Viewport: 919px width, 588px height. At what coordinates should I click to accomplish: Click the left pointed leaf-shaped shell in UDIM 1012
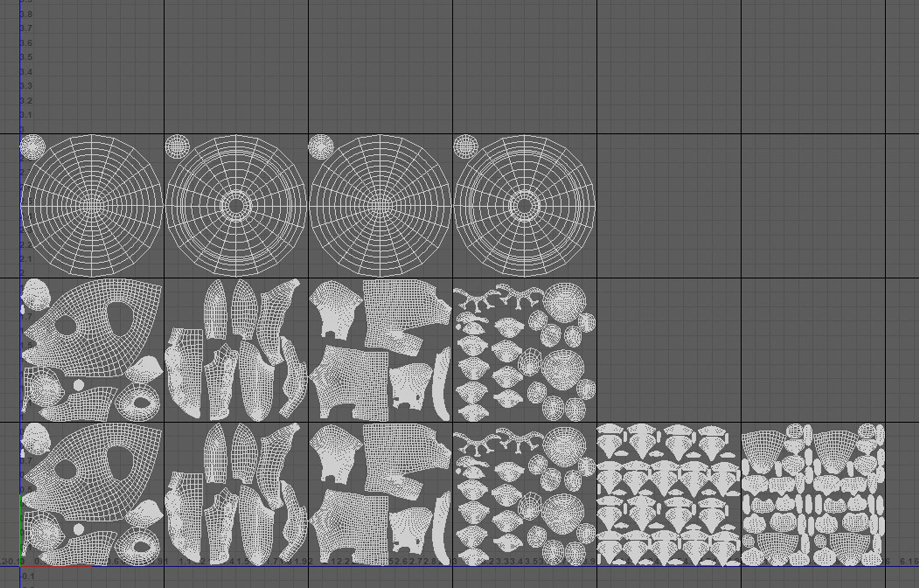point(215,309)
